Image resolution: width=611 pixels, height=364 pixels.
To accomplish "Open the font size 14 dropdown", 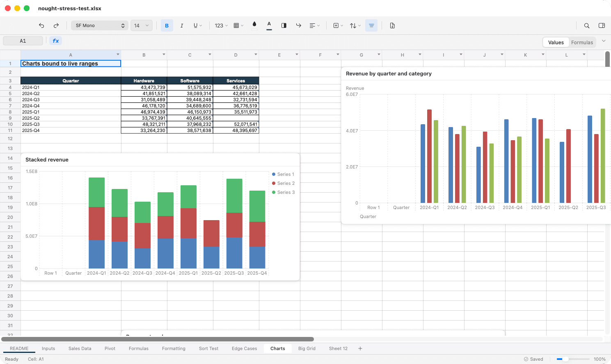I will pos(142,25).
